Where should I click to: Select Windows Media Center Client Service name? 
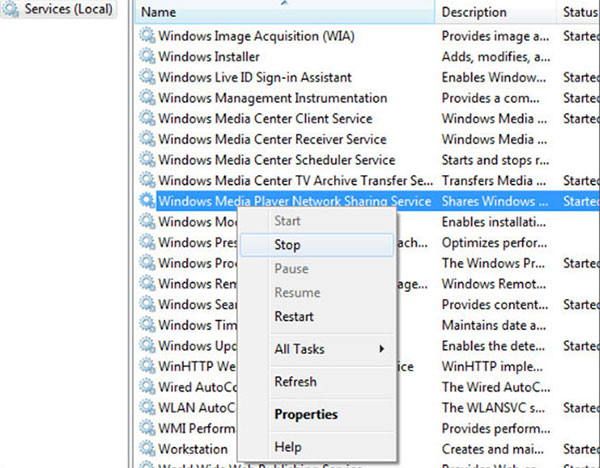(265, 119)
